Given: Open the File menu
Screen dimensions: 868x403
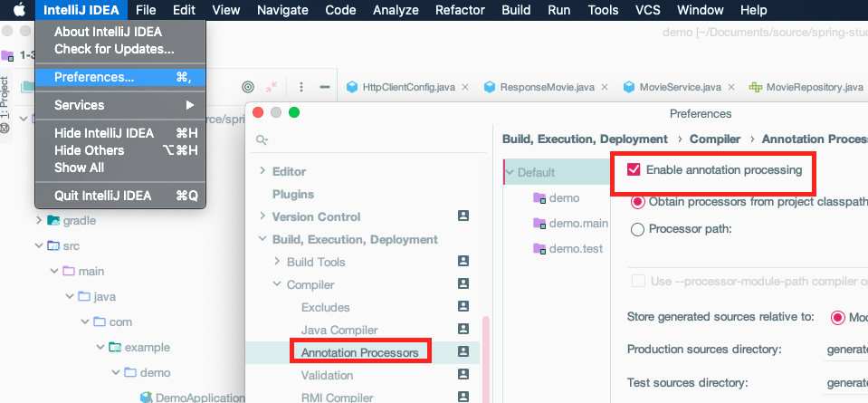Looking at the screenshot, I should point(146,10).
